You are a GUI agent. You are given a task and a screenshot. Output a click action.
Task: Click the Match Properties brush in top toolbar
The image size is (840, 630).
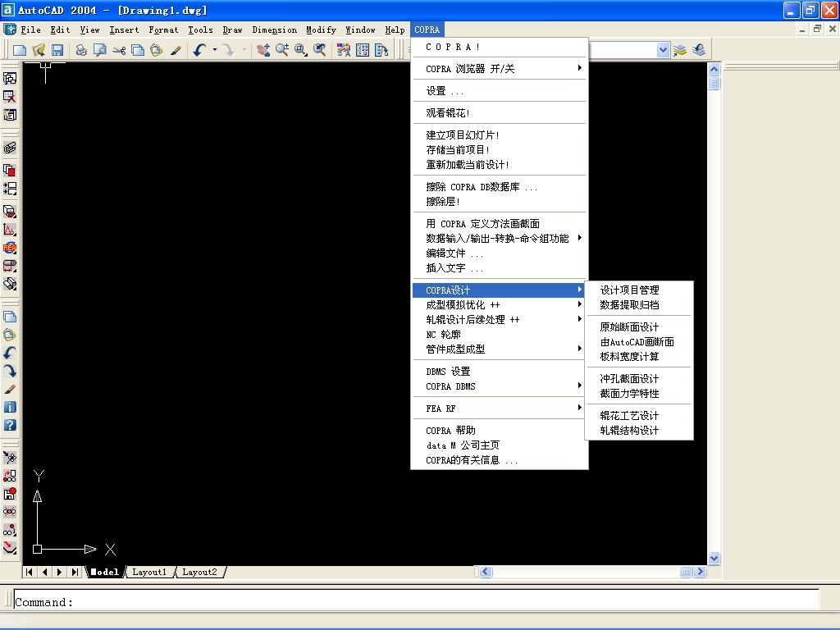click(x=176, y=50)
